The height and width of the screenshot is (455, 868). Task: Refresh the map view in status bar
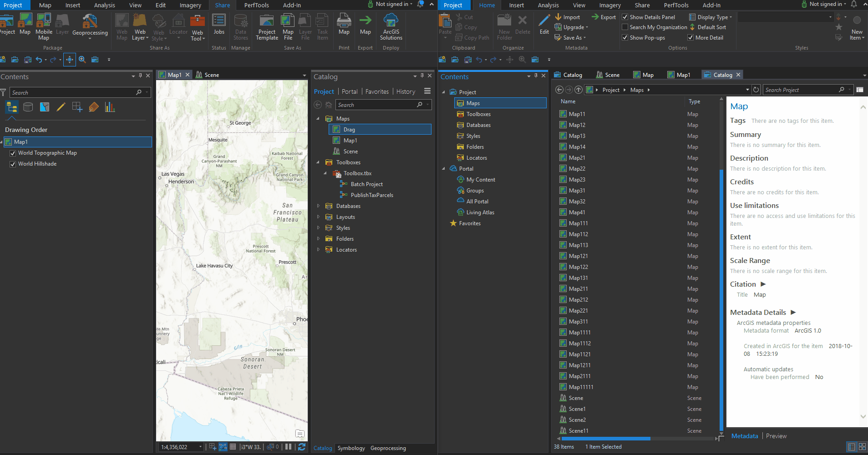pos(301,447)
